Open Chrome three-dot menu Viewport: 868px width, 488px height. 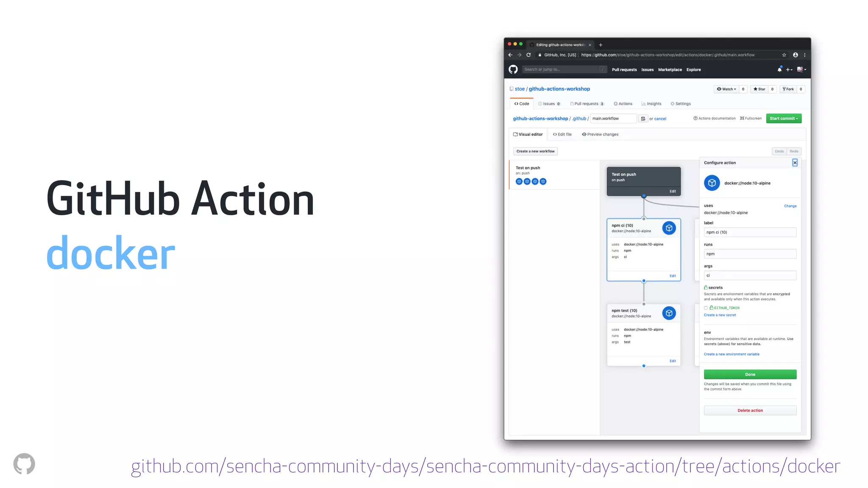tap(804, 55)
